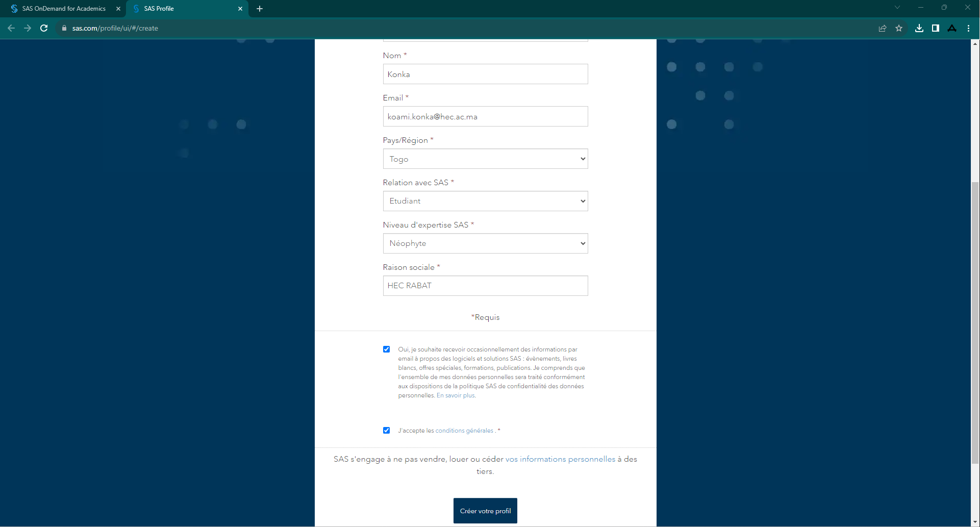Screen dimensions: 980x527
Task: Go back to the previous page
Action: pyautogui.click(x=11, y=28)
